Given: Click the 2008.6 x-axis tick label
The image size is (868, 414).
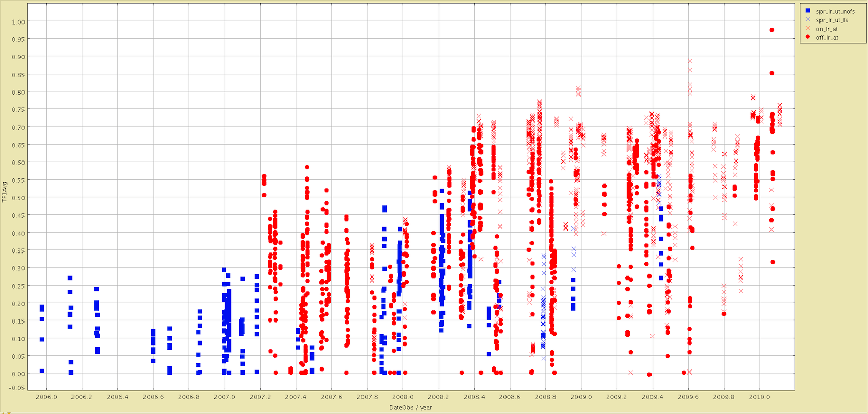Looking at the screenshot, I should [x=510, y=397].
